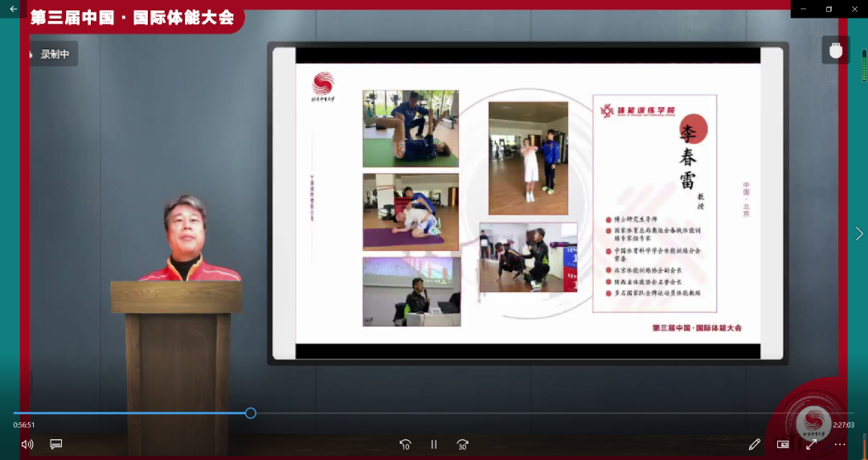
Task: Click the slide's purple-mat exercise photo
Action: click(410, 212)
